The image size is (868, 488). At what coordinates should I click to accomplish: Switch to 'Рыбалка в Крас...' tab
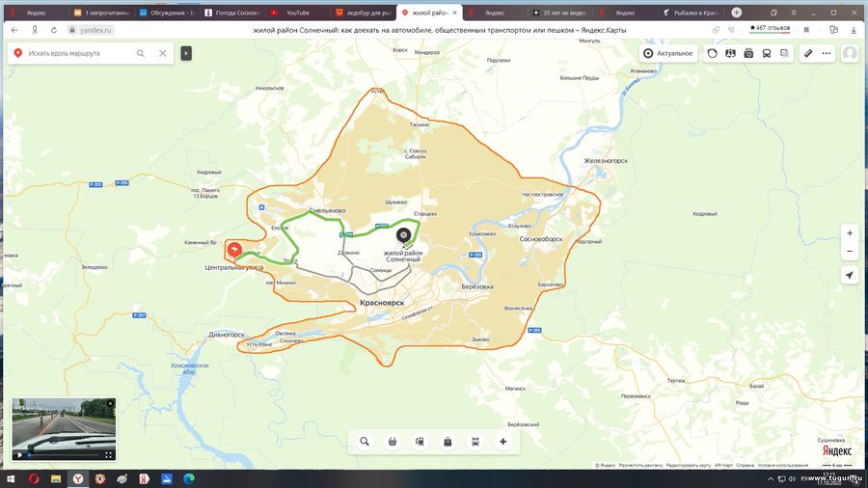tap(691, 13)
